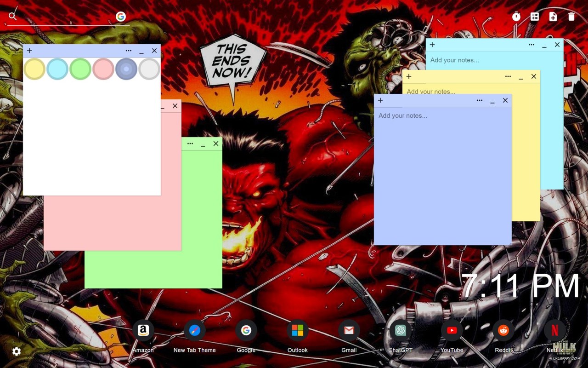Launch the Gmail shortcut
Screen dimensions: 588x368
349,336
